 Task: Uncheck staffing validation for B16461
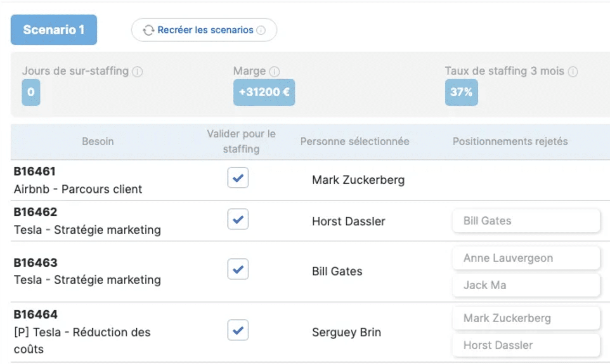(x=238, y=178)
